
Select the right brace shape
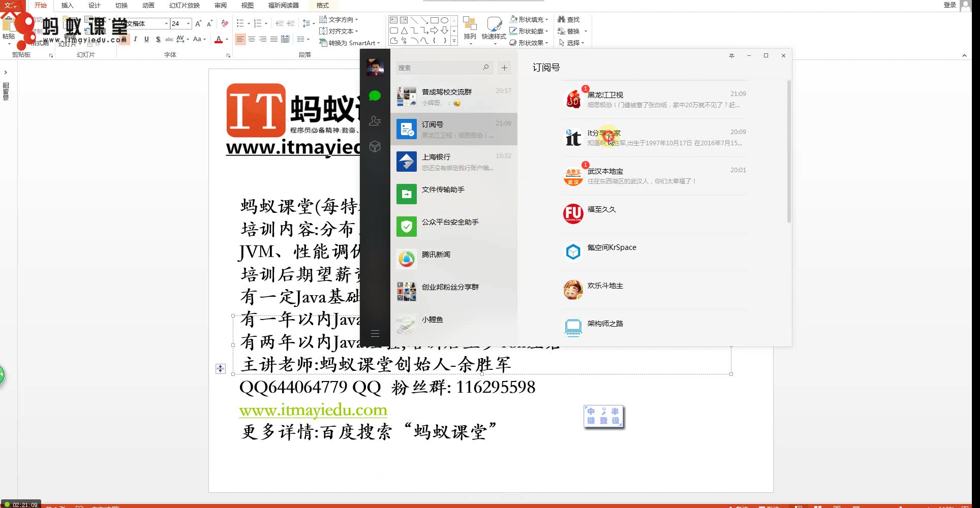[x=445, y=41]
